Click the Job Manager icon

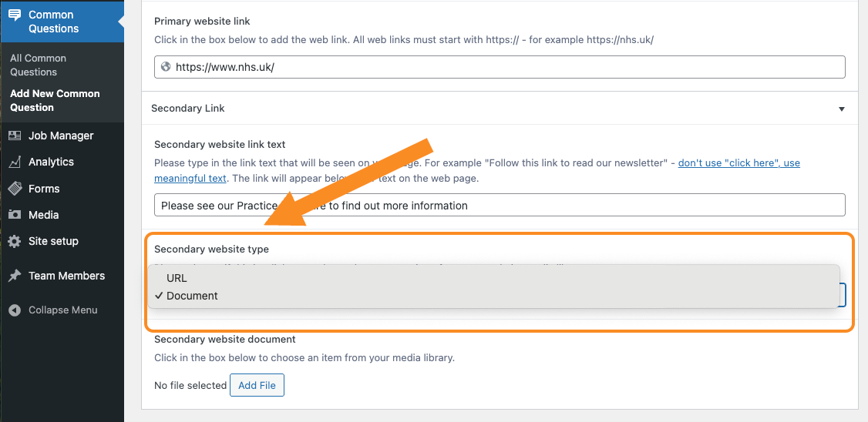coord(15,136)
